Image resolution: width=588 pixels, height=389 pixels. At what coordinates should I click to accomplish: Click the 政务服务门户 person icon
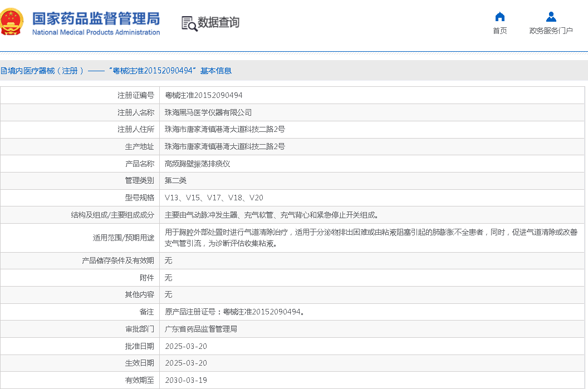tap(551, 17)
